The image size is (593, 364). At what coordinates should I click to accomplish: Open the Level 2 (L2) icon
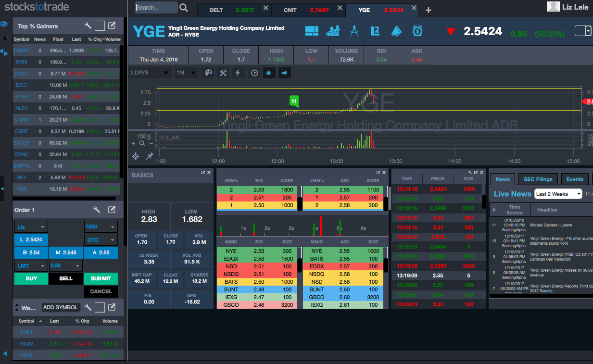[x=375, y=31]
